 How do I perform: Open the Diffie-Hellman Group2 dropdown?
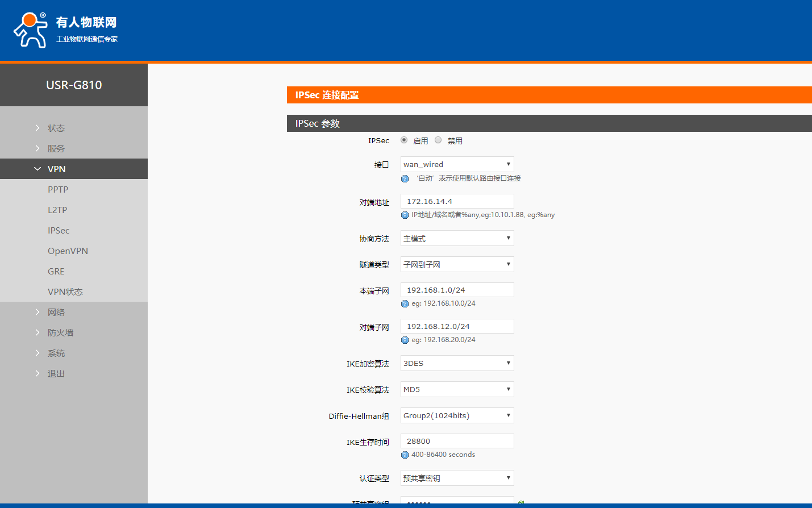(457, 415)
